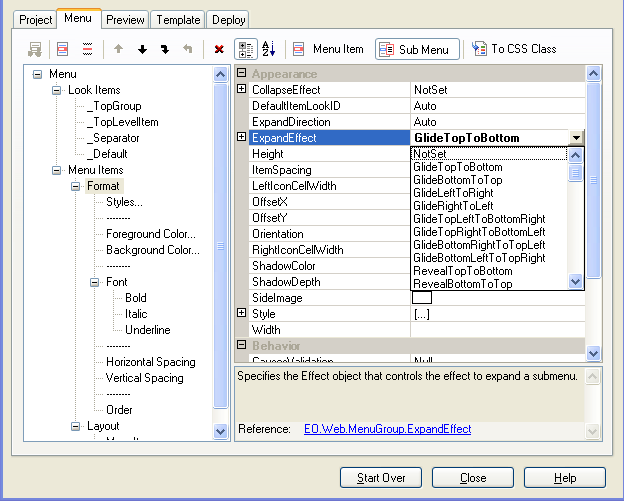This screenshot has width=624, height=501.
Task: Collapse the Menu root tree node
Action: [37, 74]
